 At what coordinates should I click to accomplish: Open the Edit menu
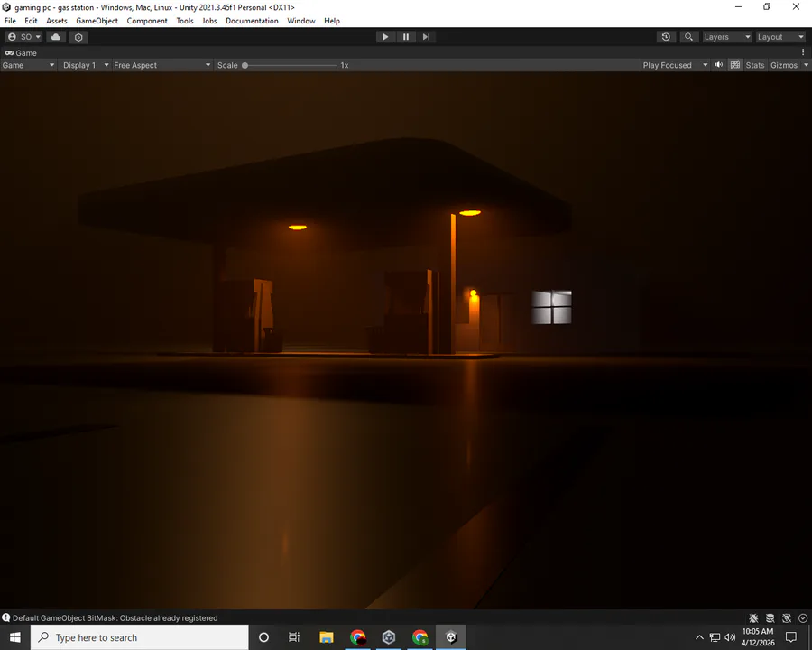(x=31, y=21)
